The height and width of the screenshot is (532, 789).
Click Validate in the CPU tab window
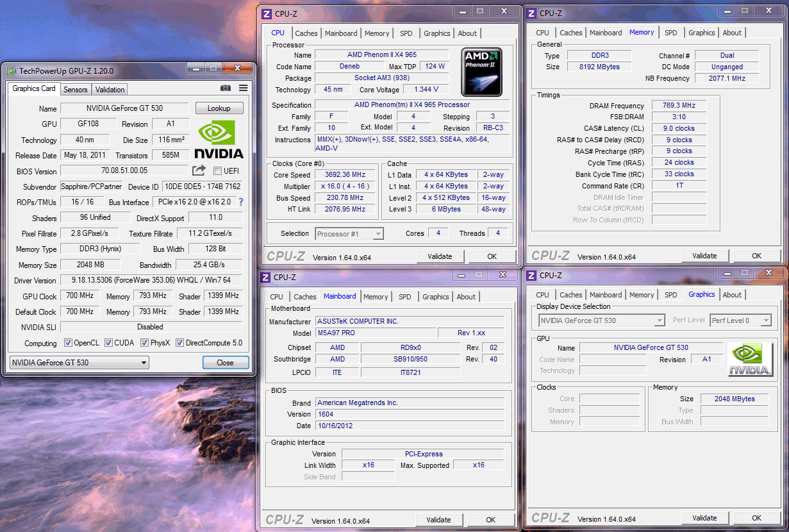440,256
